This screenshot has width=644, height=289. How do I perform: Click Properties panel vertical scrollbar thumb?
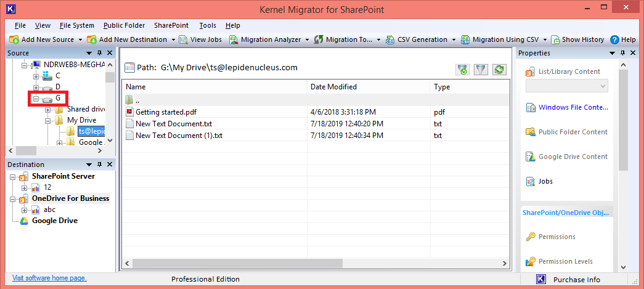pyautogui.click(x=622, y=120)
